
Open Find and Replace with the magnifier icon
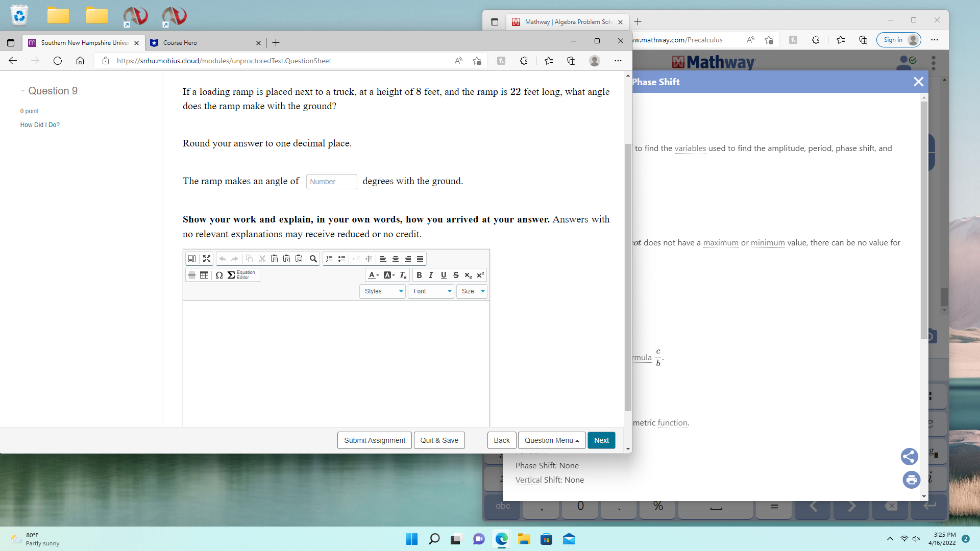coord(313,259)
